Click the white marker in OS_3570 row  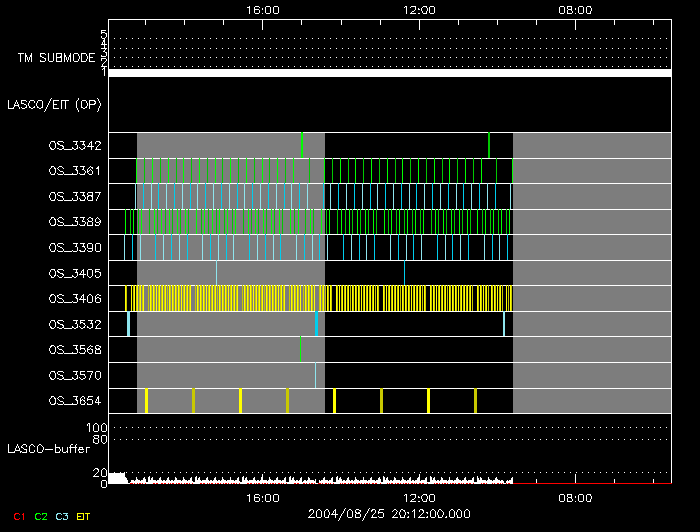[315, 375]
